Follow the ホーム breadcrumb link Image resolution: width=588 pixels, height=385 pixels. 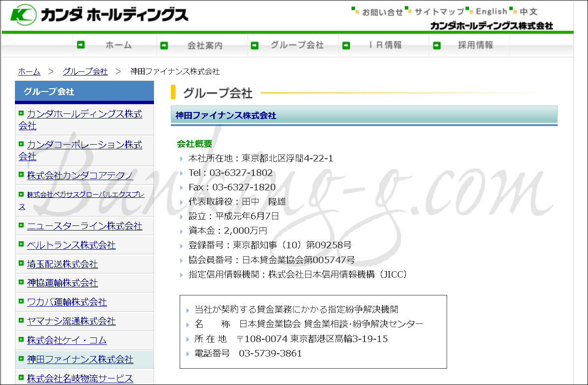pos(29,71)
